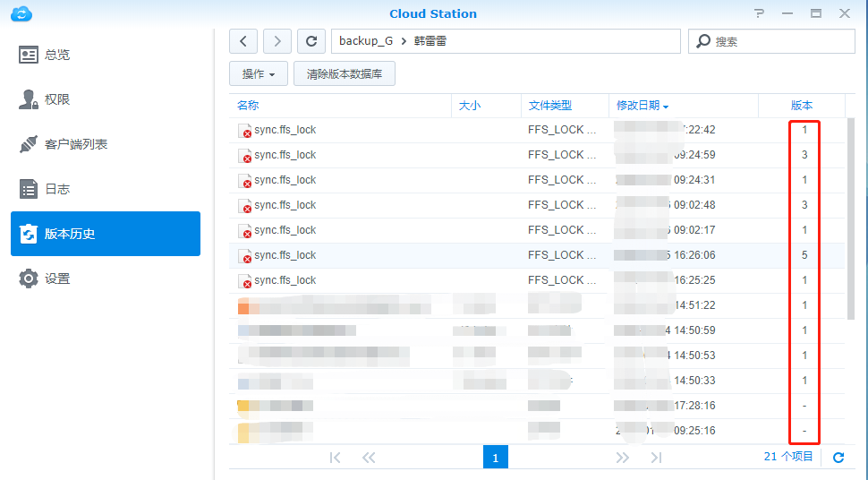
Task: Open the 日志 section
Action: pyautogui.click(x=106, y=189)
